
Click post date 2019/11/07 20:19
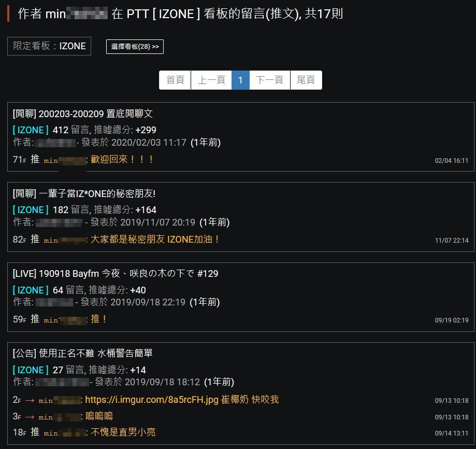[x=157, y=222]
